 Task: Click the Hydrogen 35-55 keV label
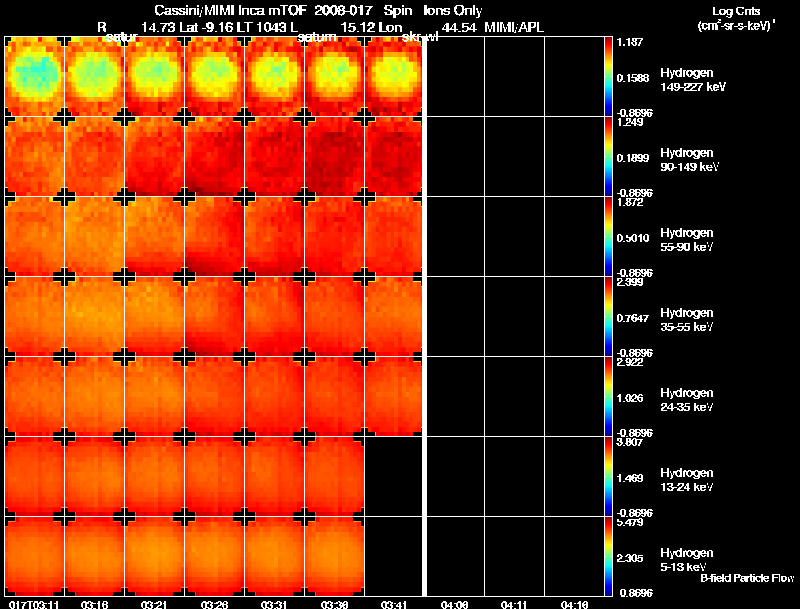[x=687, y=320]
